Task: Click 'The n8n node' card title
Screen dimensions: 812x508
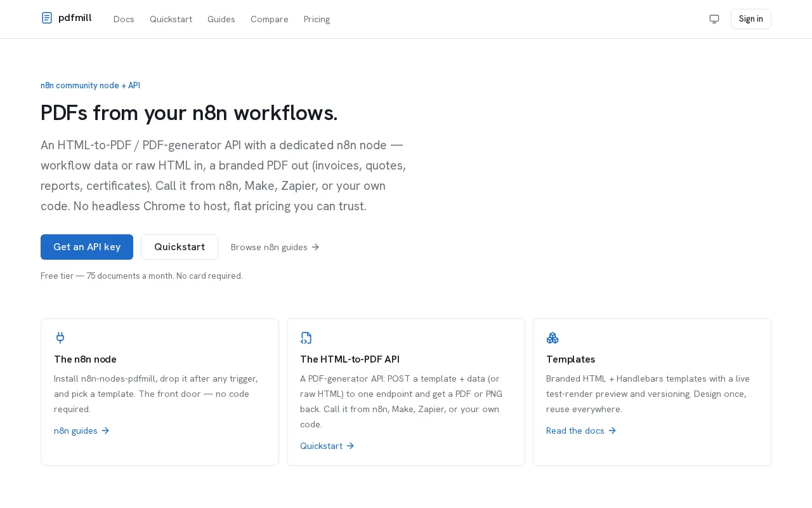Action: [85, 359]
